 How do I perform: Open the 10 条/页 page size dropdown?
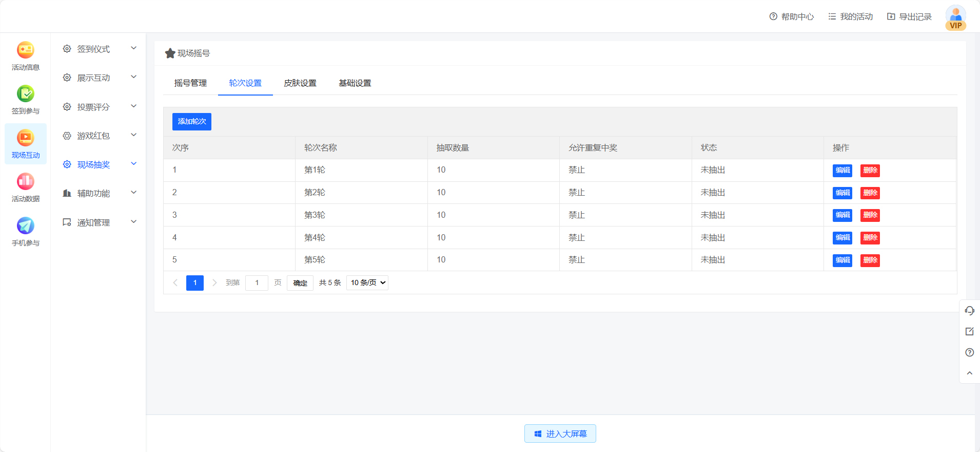tap(367, 282)
